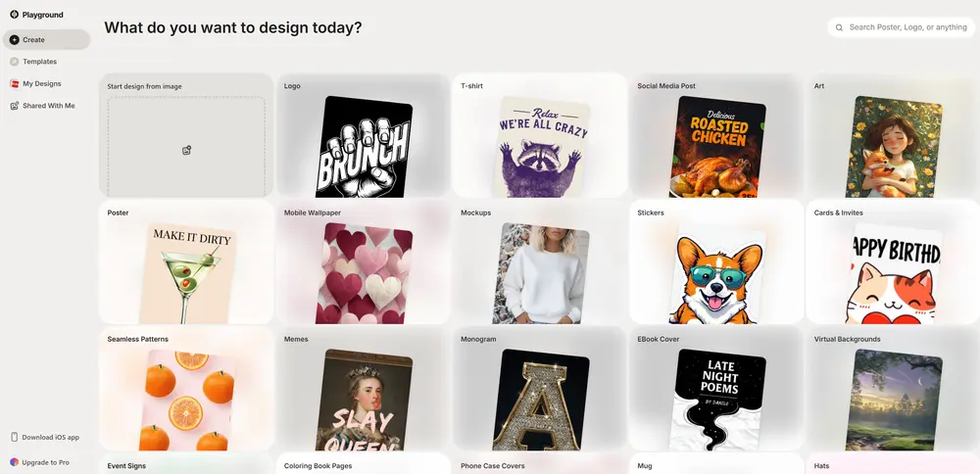Click the Download iOS app phone icon
980x474 pixels.
coord(14,437)
